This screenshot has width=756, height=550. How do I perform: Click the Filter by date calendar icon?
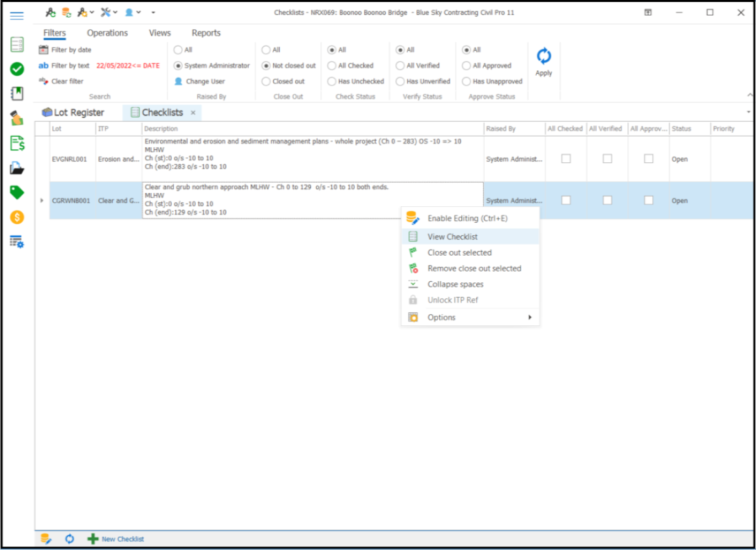click(43, 49)
